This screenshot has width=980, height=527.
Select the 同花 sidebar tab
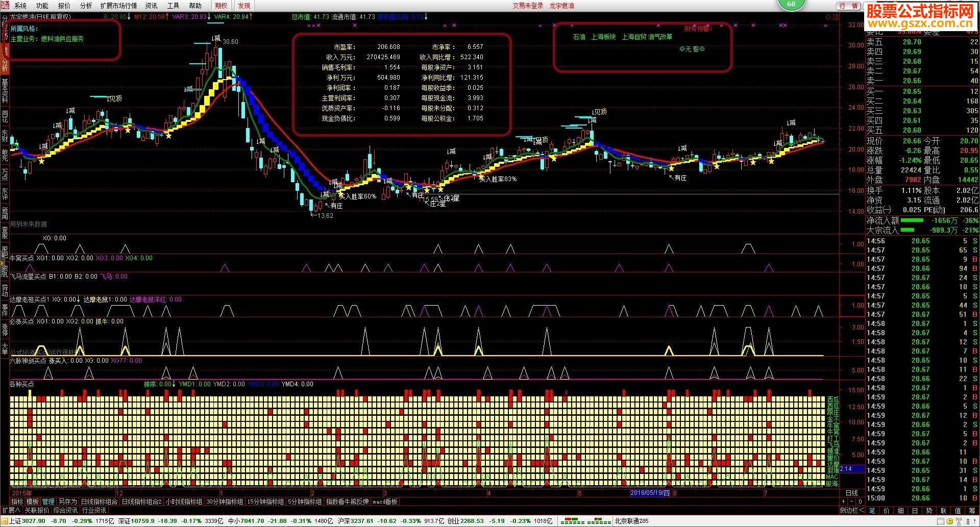click(x=5, y=116)
